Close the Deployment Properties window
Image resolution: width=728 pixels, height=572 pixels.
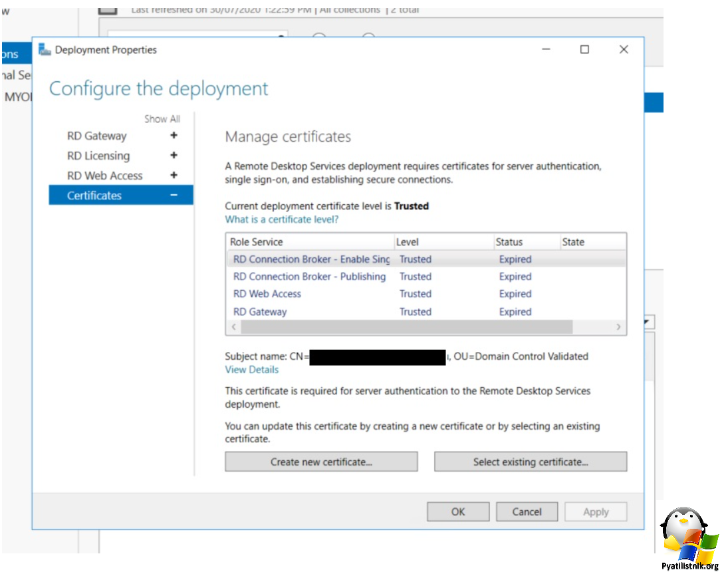click(624, 49)
